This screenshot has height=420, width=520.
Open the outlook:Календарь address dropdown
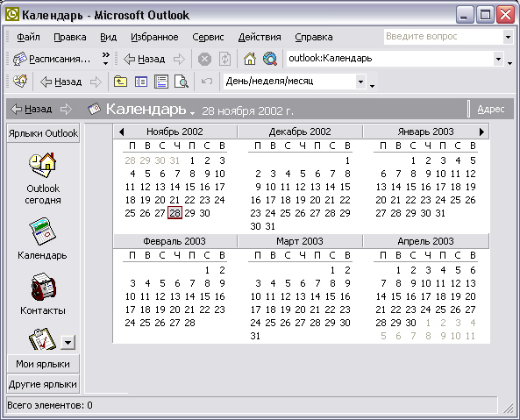pos(498,59)
